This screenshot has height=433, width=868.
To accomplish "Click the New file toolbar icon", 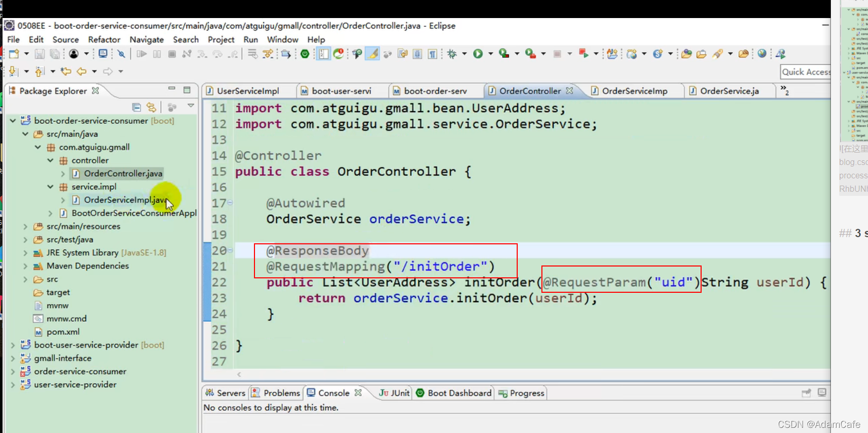I will click(14, 54).
